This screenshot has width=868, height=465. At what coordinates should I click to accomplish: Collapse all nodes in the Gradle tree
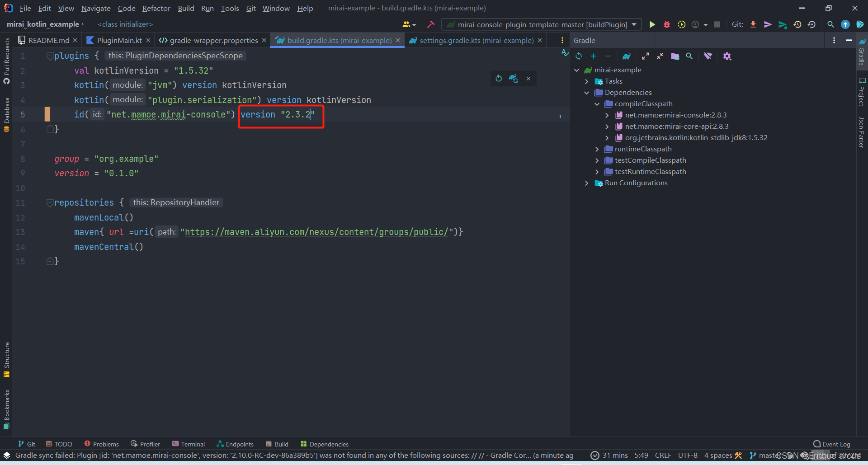[660, 56]
